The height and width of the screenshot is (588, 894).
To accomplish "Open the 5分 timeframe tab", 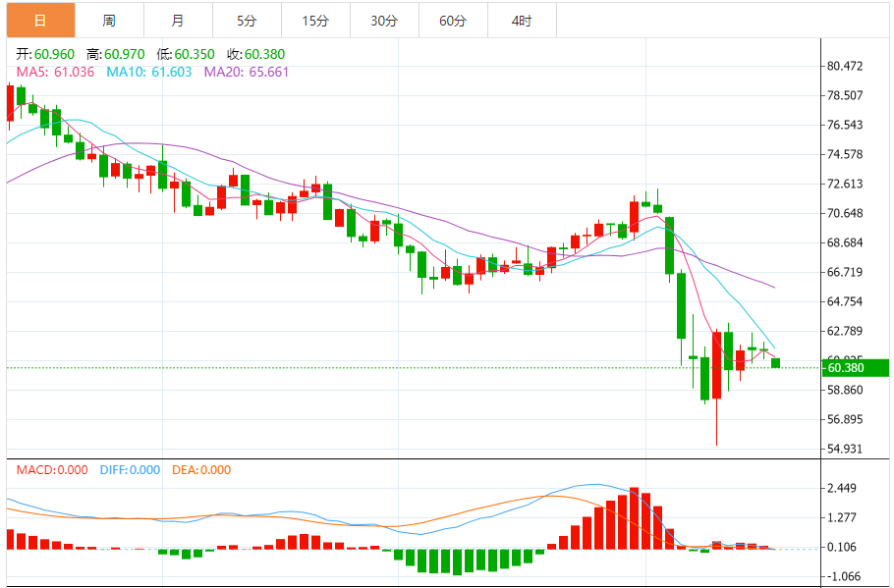I will (247, 21).
